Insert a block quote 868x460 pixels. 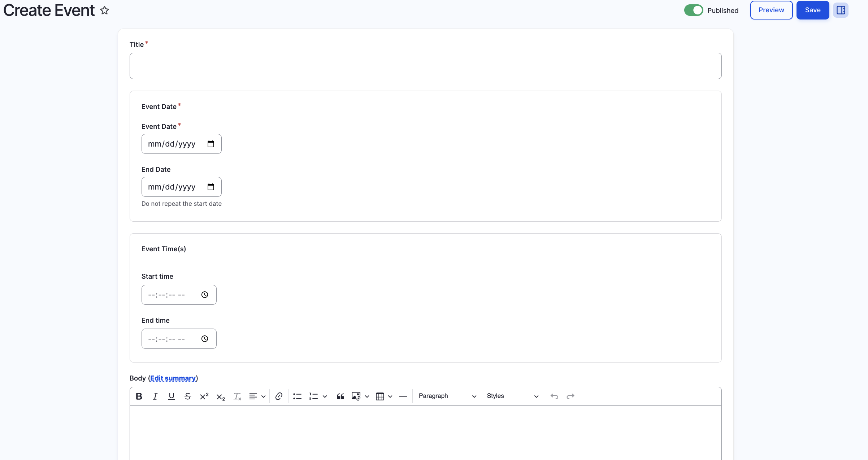[340, 396]
